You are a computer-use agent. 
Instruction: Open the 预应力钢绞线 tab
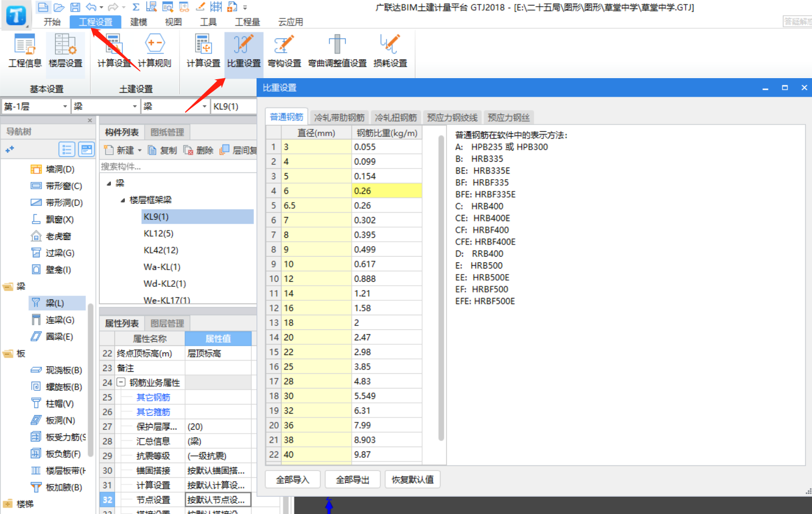tap(452, 117)
